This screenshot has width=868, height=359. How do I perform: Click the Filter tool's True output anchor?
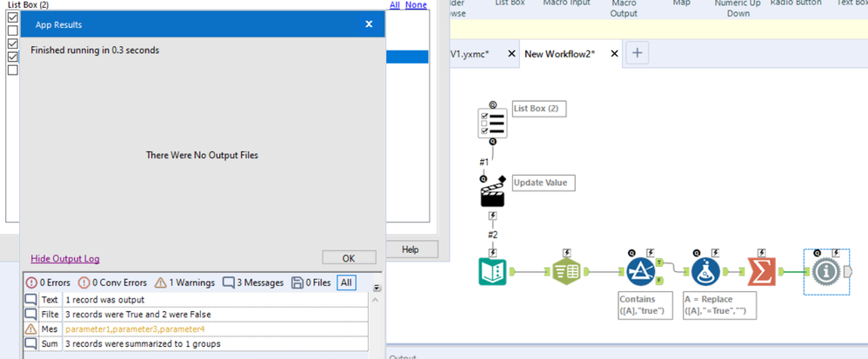click(x=659, y=261)
